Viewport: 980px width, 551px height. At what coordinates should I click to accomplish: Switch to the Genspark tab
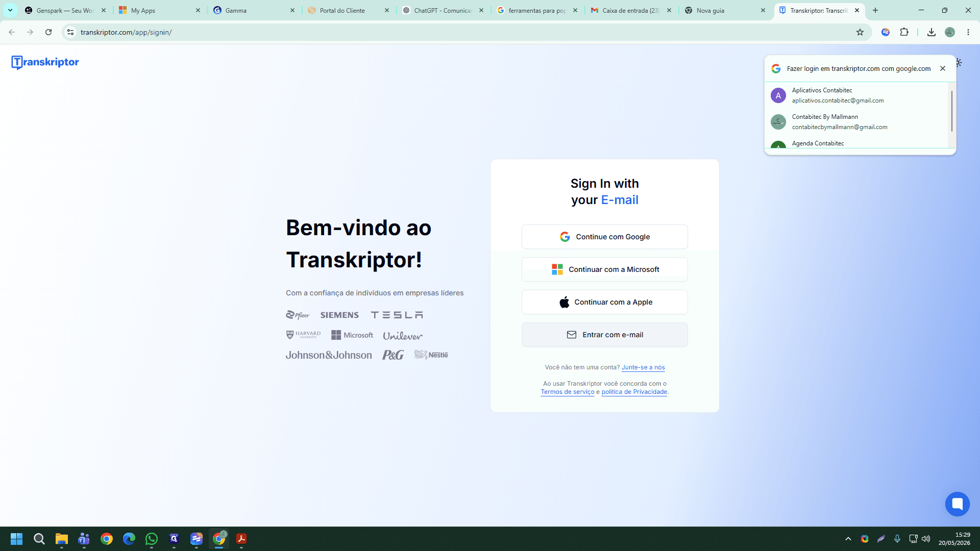point(65,10)
